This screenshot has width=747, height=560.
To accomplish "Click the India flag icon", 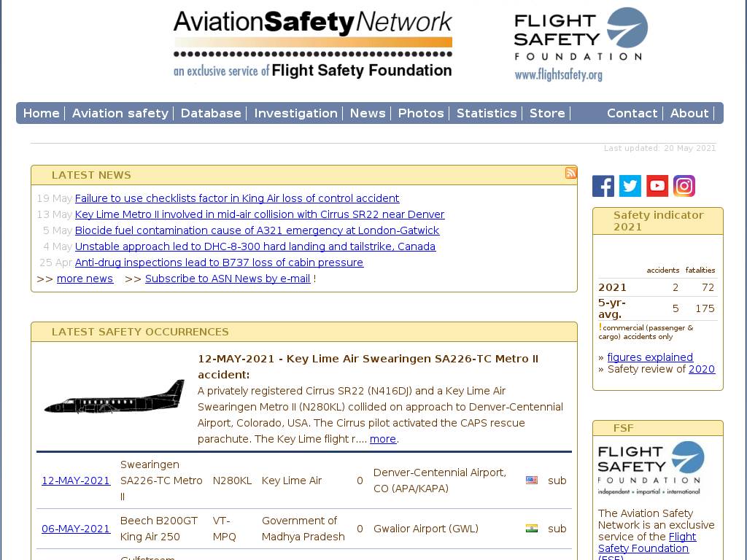I will [x=532, y=529].
